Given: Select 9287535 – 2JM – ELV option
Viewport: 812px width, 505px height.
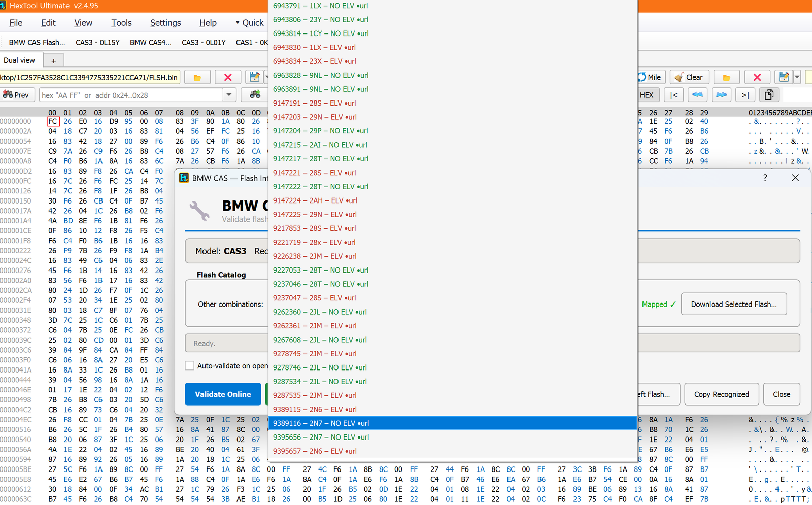Looking at the screenshot, I should click(453, 395).
